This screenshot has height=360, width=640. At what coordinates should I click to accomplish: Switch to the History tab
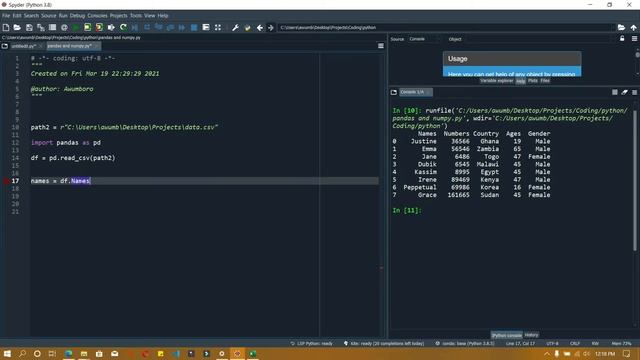pos(531,335)
